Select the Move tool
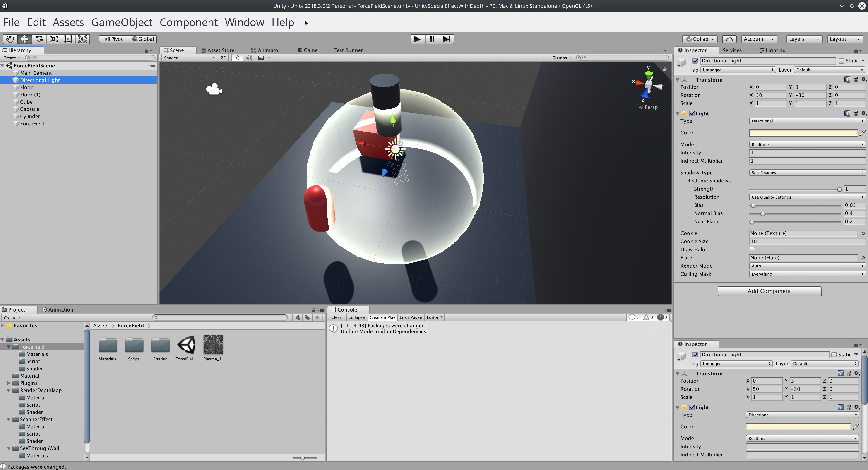 [x=24, y=39]
